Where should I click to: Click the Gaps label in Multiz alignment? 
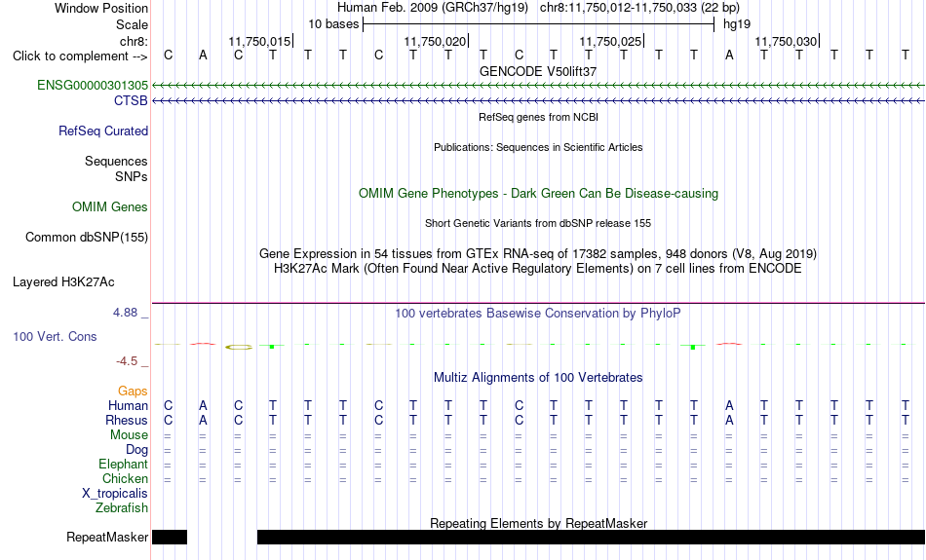(x=133, y=391)
